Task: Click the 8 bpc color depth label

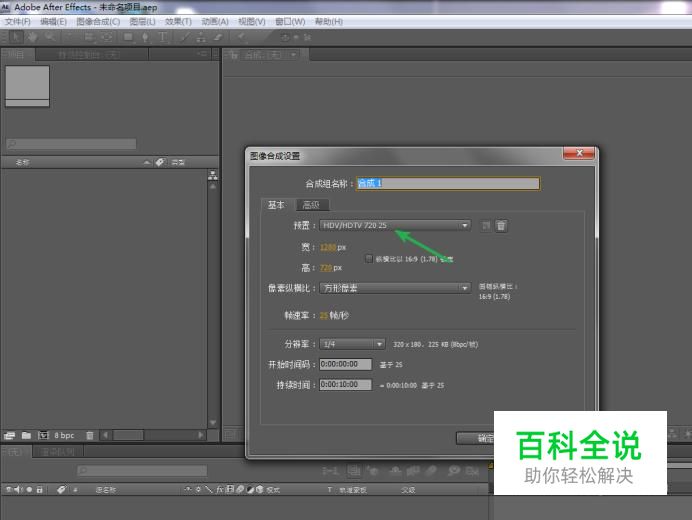Action: click(x=64, y=435)
